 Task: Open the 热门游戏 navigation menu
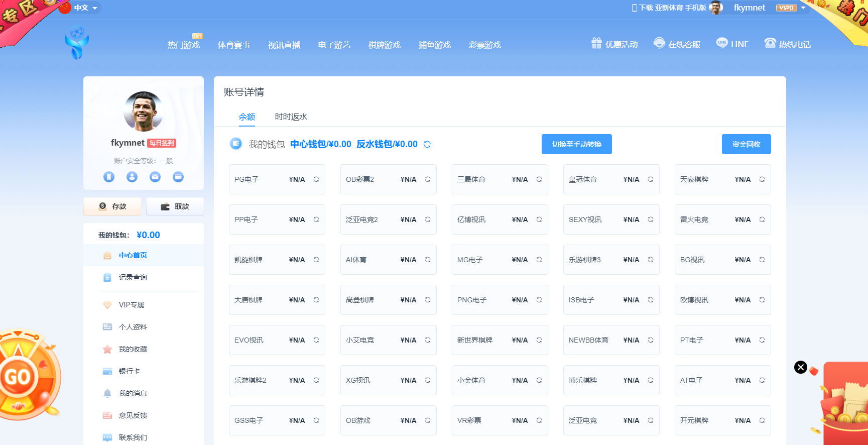click(x=184, y=45)
